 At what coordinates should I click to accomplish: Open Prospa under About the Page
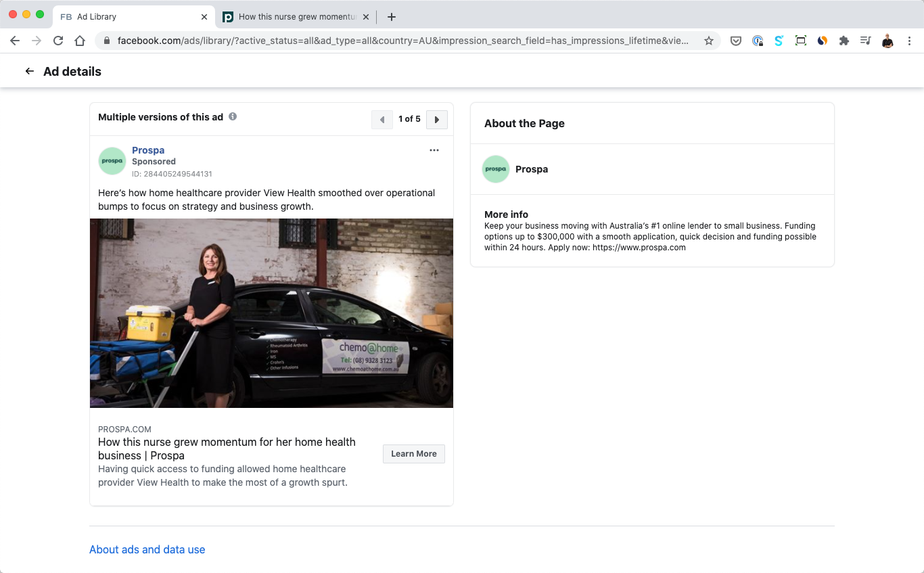[532, 169]
